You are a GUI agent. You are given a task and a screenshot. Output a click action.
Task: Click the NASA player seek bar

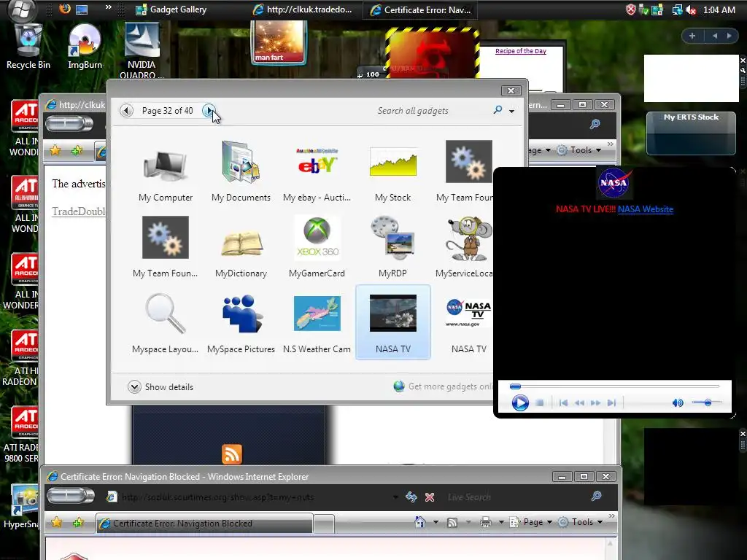click(x=614, y=386)
